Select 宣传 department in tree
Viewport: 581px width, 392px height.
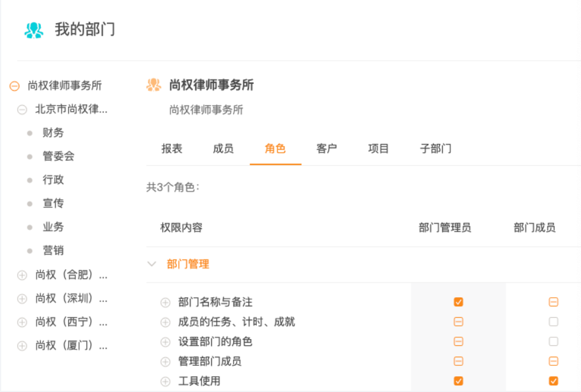pos(53,203)
